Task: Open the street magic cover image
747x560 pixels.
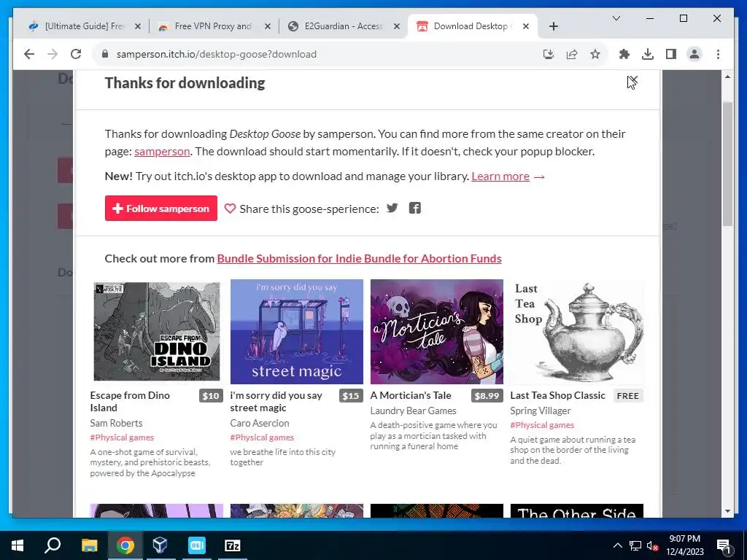Action: pyautogui.click(x=296, y=332)
